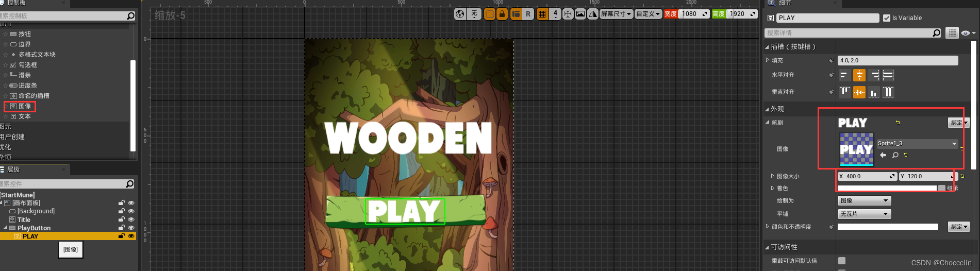The width and height of the screenshot is (980, 271).
Task: Click the search icon in the hierarchy search box
Action: point(130,184)
